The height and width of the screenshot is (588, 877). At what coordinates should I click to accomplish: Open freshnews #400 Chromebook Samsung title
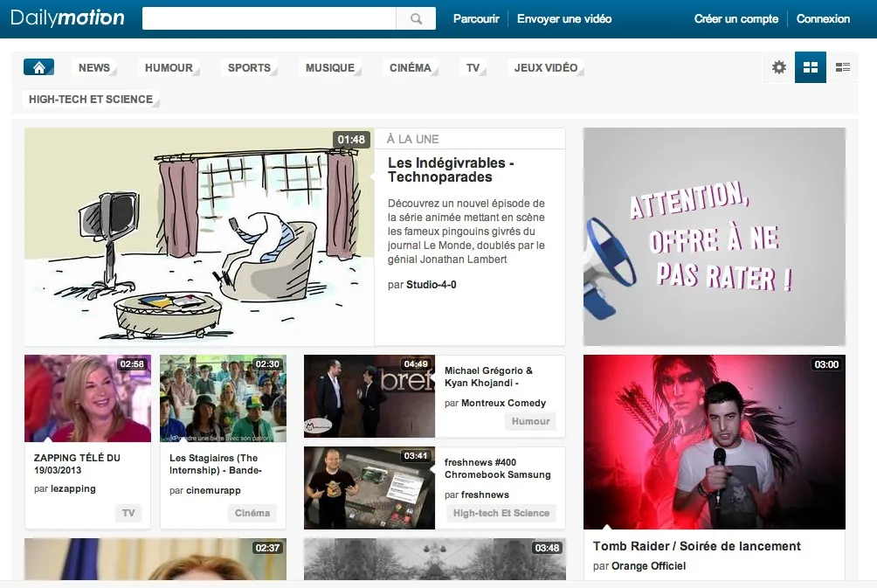point(498,468)
